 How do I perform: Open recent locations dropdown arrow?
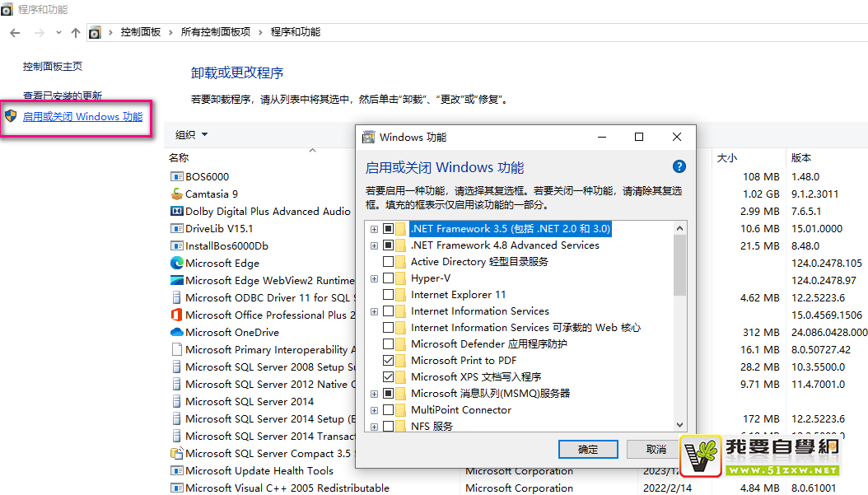tap(58, 33)
